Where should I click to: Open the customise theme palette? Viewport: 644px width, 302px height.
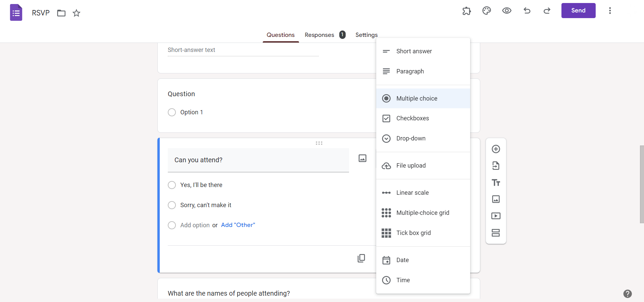coord(487,11)
